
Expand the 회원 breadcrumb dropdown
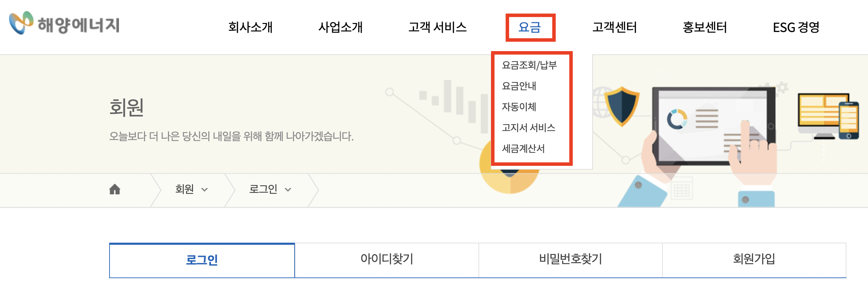click(192, 189)
